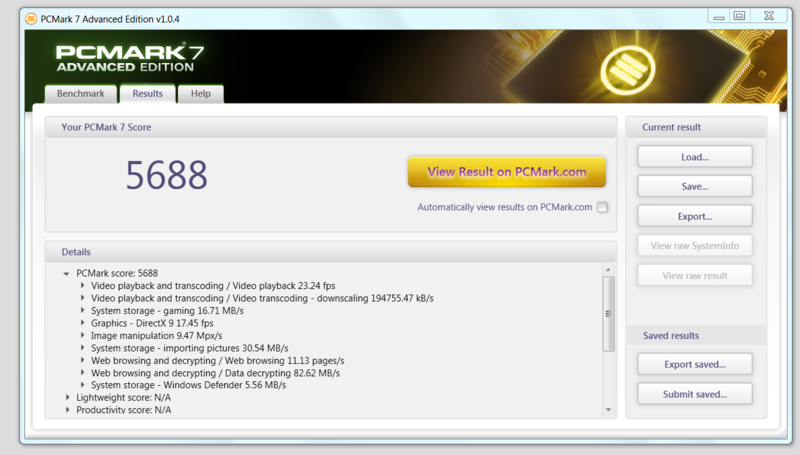
Task: Click the Save... button
Action: (x=695, y=187)
